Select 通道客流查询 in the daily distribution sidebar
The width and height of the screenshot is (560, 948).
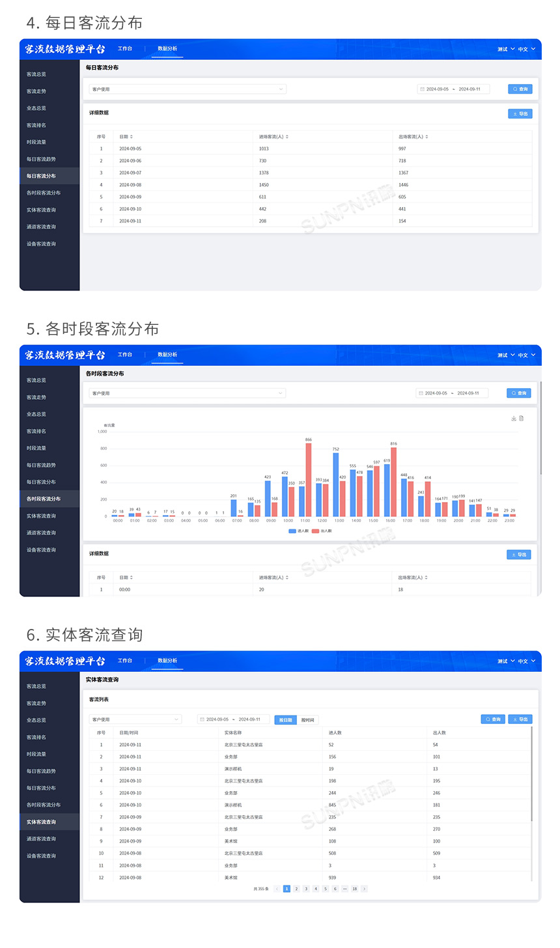pos(42,227)
